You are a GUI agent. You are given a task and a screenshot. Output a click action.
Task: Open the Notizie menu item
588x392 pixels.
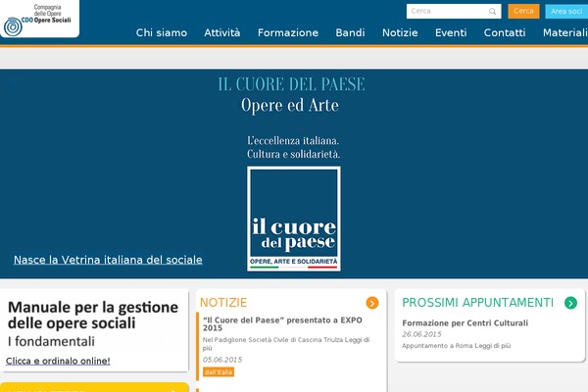pyautogui.click(x=400, y=32)
